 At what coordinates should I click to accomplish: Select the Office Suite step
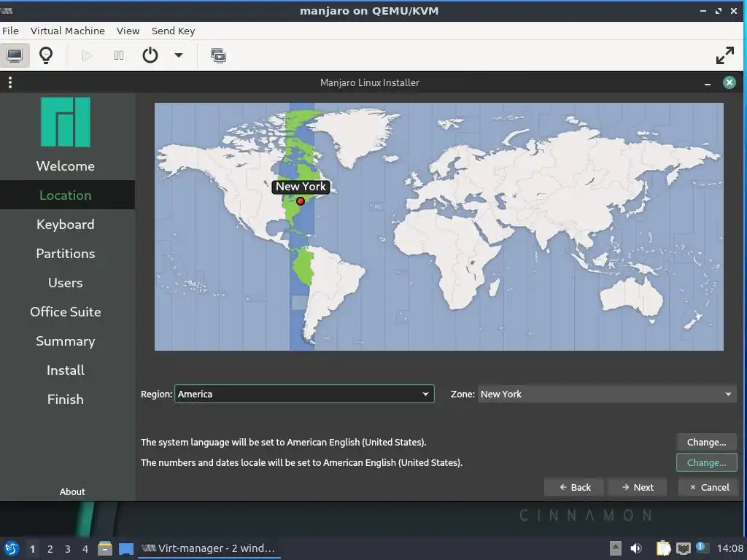[x=66, y=312]
